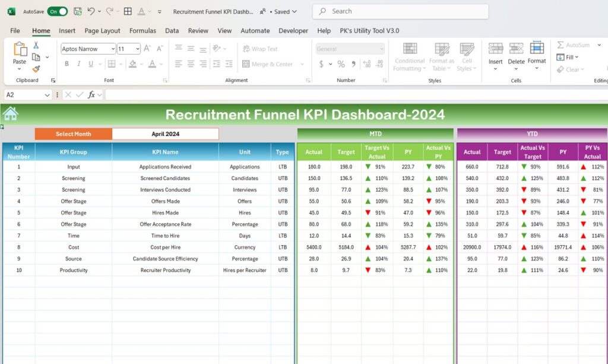
Task: Open Customize Quick Access Toolbar dropdown
Action: [159, 12]
